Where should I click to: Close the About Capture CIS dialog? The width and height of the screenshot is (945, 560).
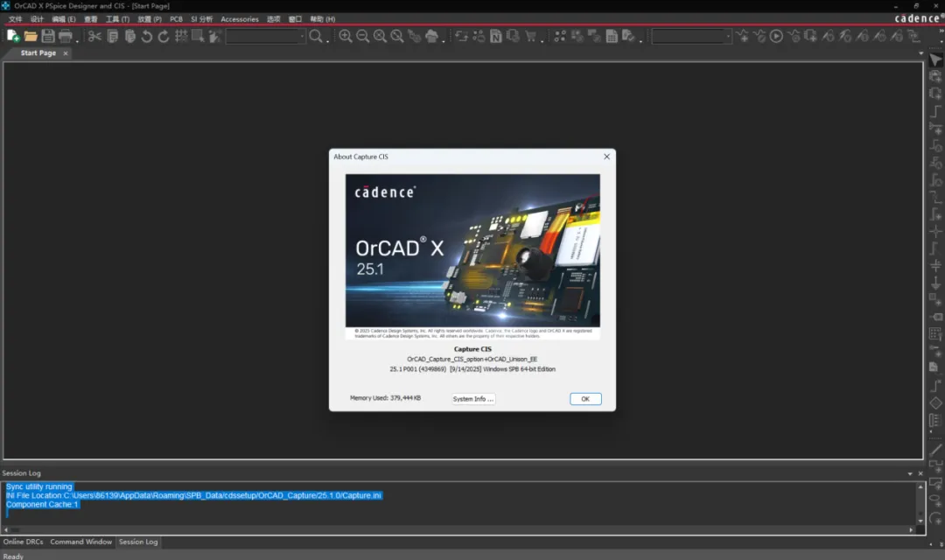(607, 157)
